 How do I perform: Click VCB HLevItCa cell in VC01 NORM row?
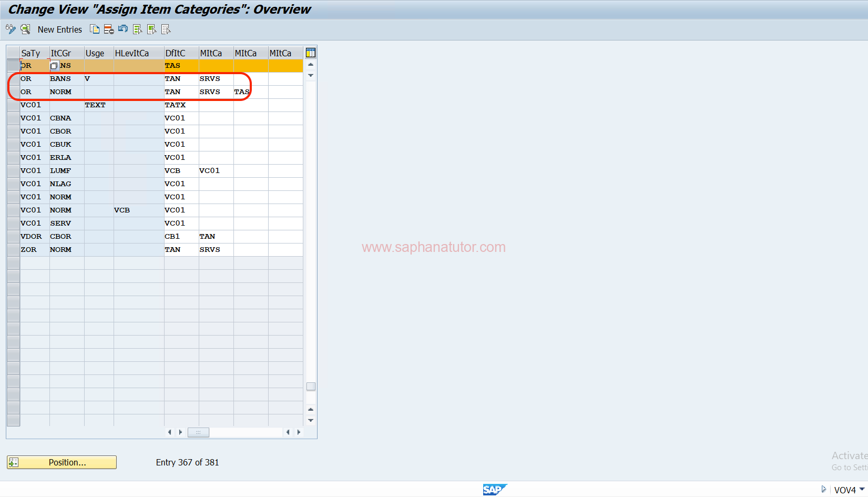[x=139, y=210]
